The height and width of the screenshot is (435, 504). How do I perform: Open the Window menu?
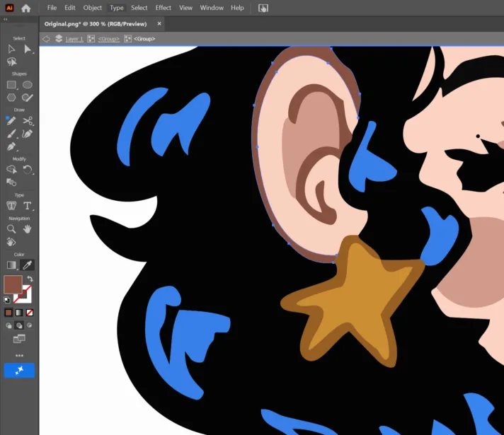(212, 8)
